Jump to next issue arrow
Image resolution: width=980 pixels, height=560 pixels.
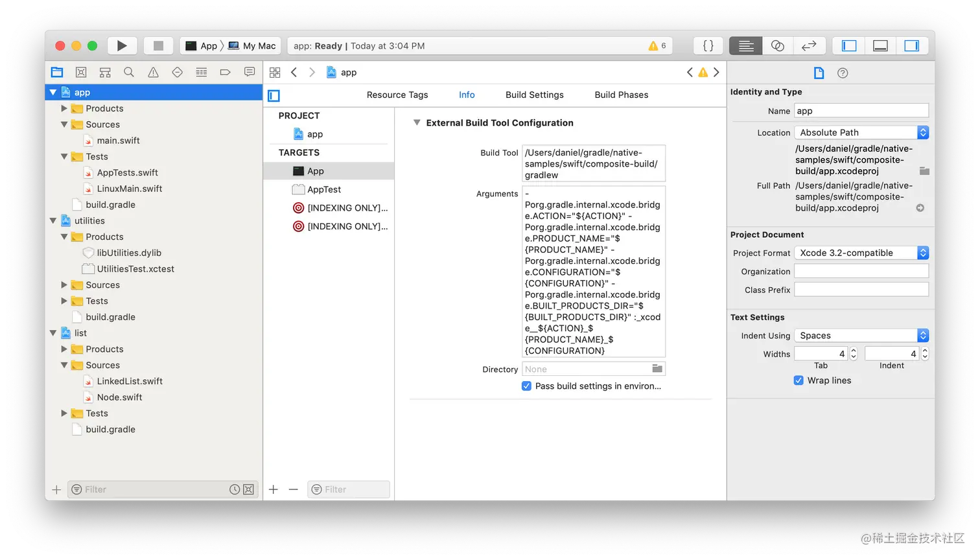pos(716,73)
